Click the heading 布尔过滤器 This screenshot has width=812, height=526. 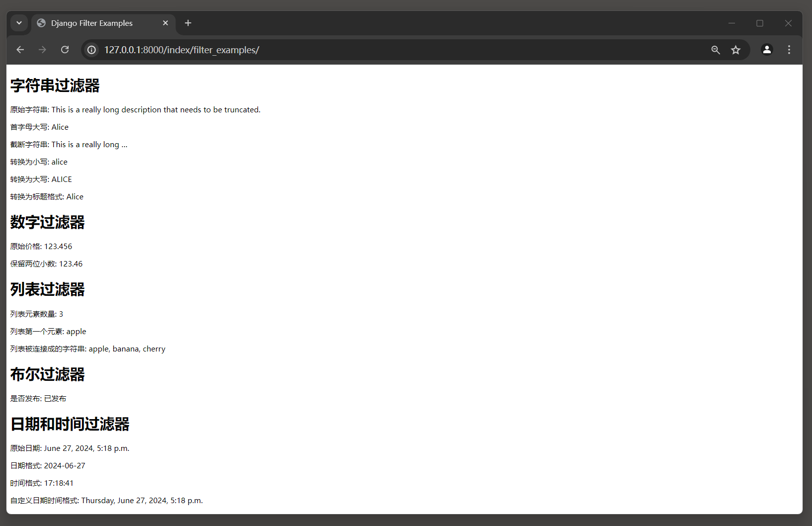pyautogui.click(x=48, y=374)
